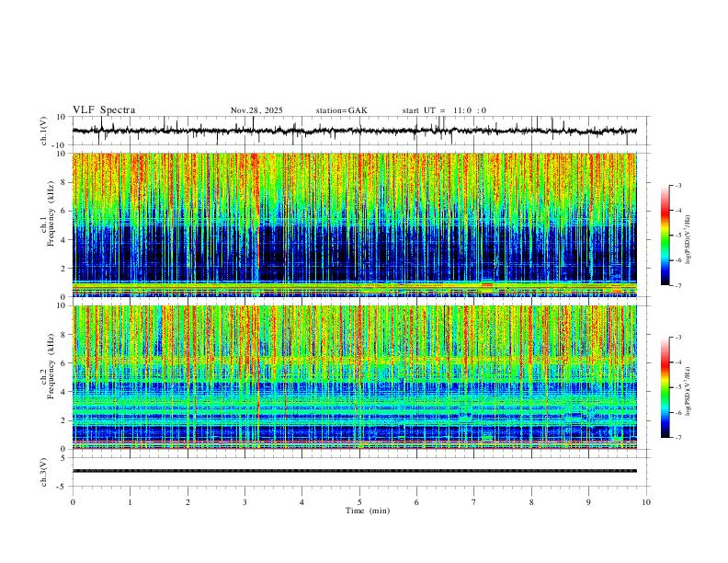This screenshot has height=563, width=728.
Task: Click inside the ch.2 spectrogram panel
Action: coord(354,377)
